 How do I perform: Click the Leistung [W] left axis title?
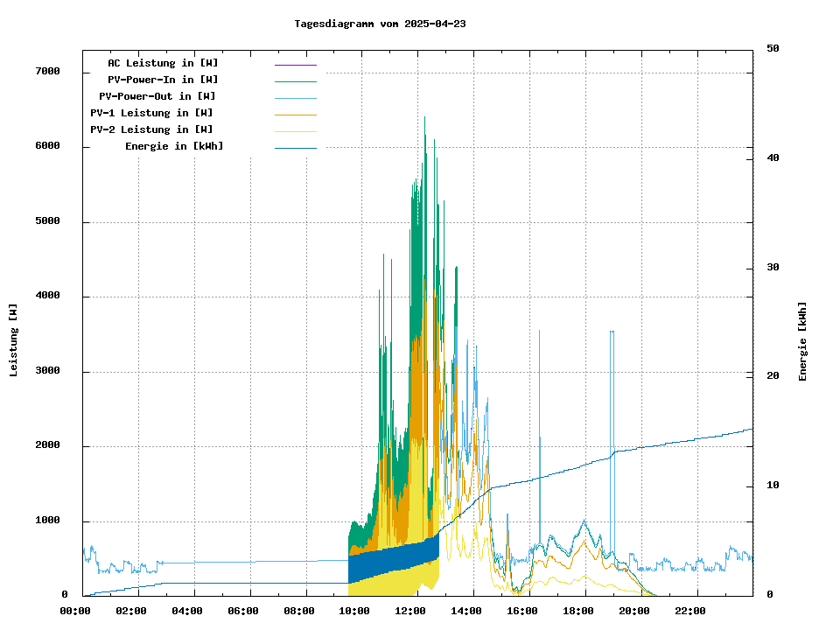pyautogui.click(x=14, y=340)
